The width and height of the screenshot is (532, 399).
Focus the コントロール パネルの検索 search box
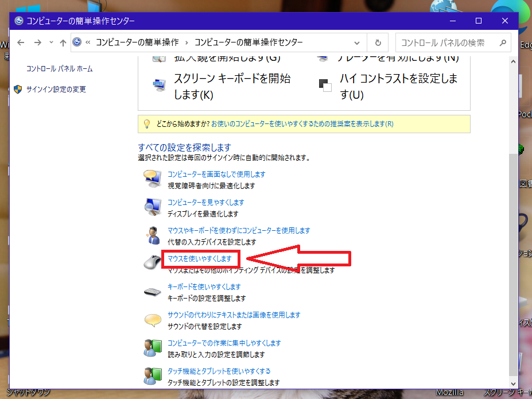[453, 42]
